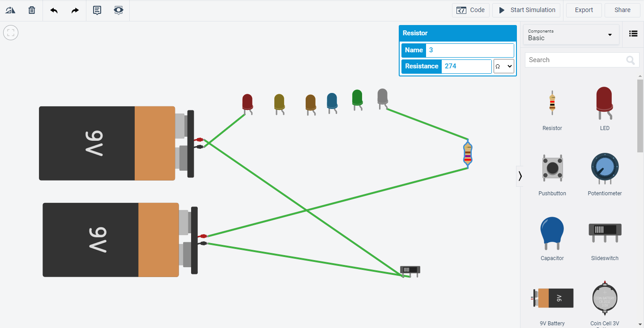Collapse the components side panel
This screenshot has height=328, width=644.
pos(520,176)
